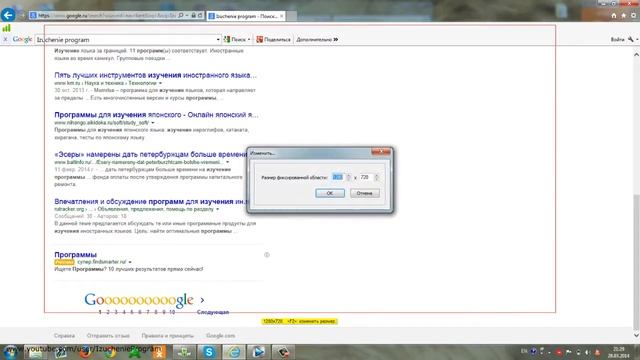Click the green signal bars icon

(x=7, y=28)
